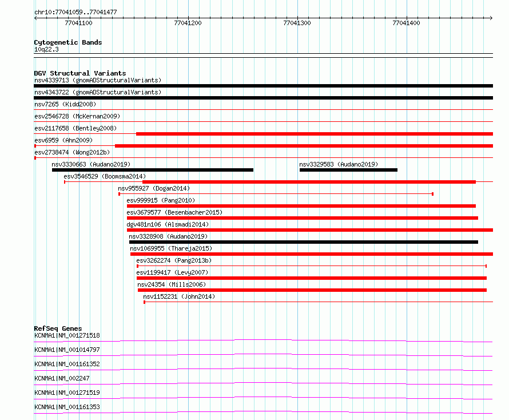Select transcript KCNMA1|NM_002247
509x420 pixels.
pyautogui.click(x=62, y=378)
